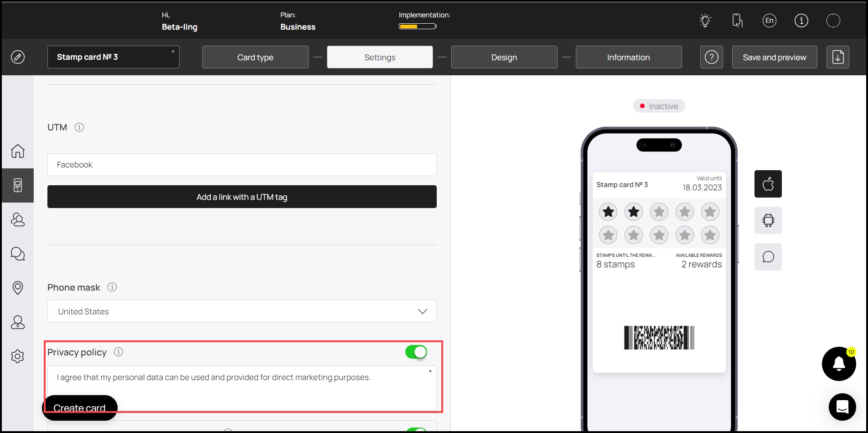This screenshot has height=433, width=868.
Task: Click the pencil edit icon beside the card name
Action: click(18, 57)
